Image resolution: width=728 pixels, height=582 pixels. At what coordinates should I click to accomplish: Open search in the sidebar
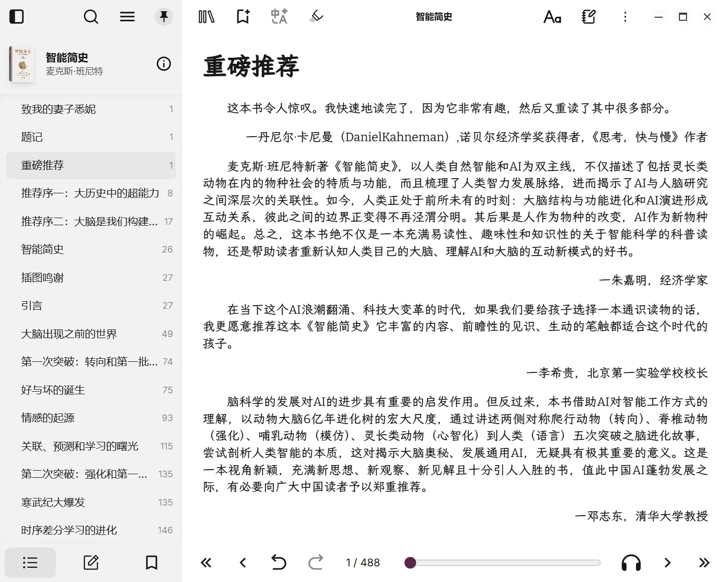coord(91,17)
